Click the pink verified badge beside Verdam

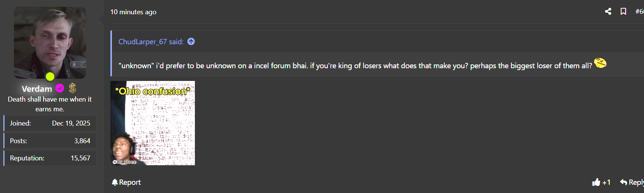(x=60, y=88)
